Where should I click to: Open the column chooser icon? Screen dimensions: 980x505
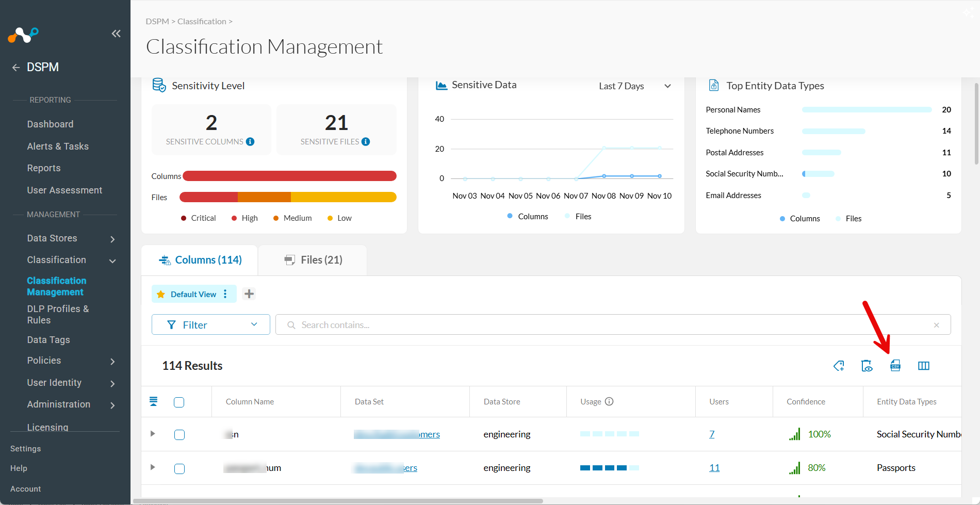[x=924, y=366]
